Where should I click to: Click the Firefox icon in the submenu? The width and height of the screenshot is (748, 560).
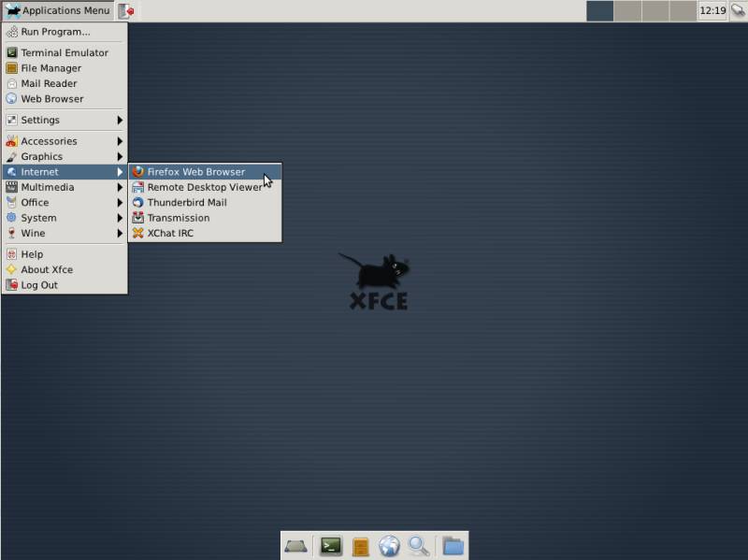137,172
